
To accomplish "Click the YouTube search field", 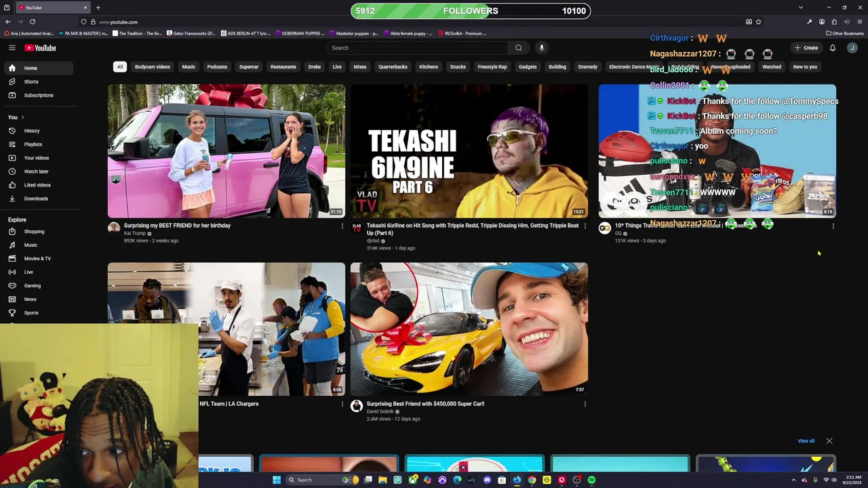I will [x=417, y=47].
